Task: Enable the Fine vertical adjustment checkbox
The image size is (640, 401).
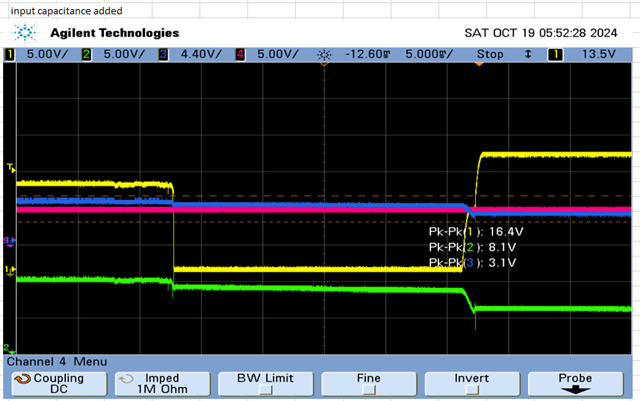Action: (369, 390)
